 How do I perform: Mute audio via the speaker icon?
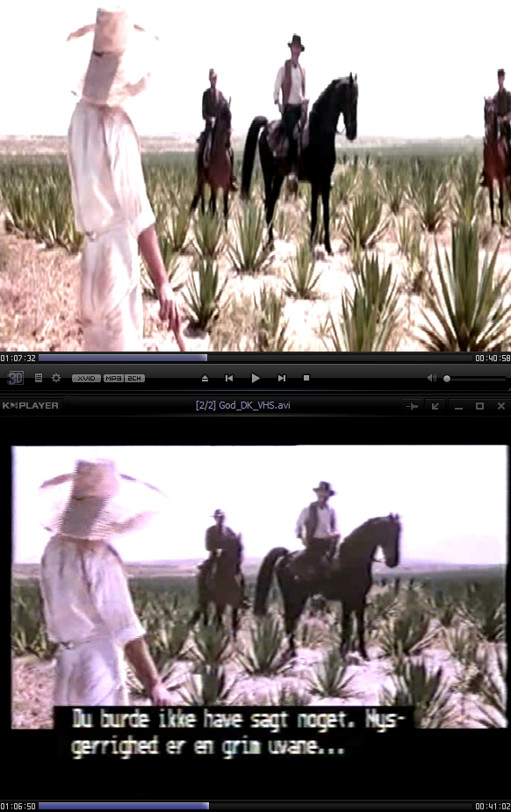click(431, 378)
